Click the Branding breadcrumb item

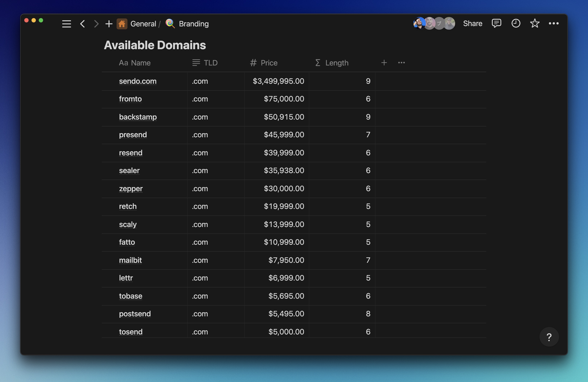click(194, 24)
